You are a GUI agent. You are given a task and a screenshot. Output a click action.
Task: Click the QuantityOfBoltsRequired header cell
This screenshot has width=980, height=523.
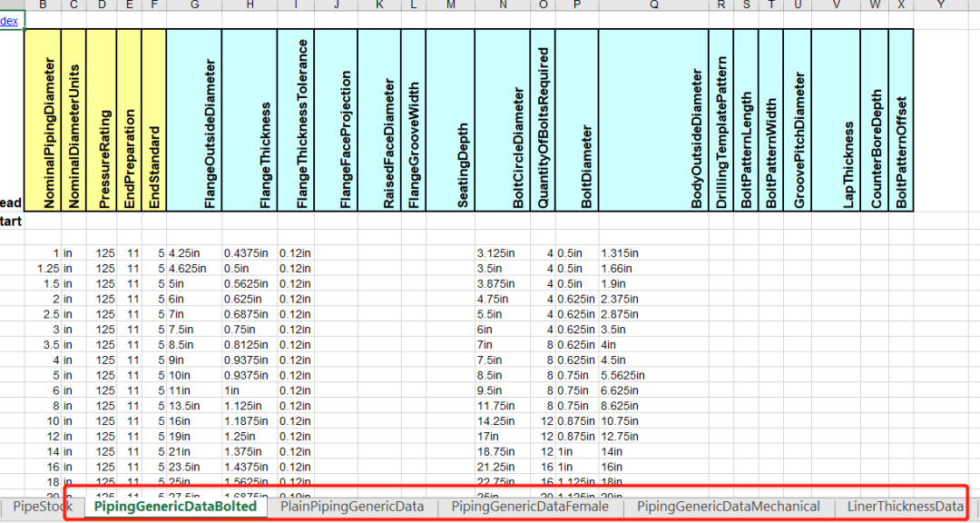coord(543,120)
